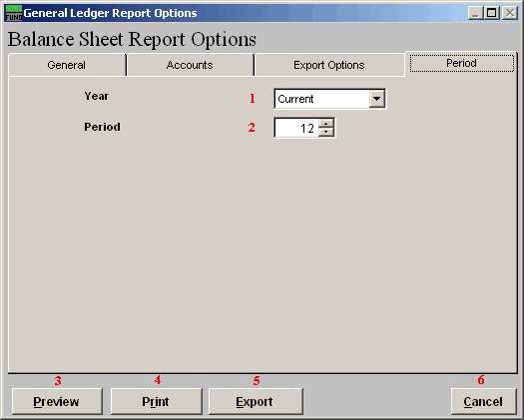The image size is (524, 420).
Task: Click the NDRC FUND app icon in title bar
Action: (x=14, y=13)
